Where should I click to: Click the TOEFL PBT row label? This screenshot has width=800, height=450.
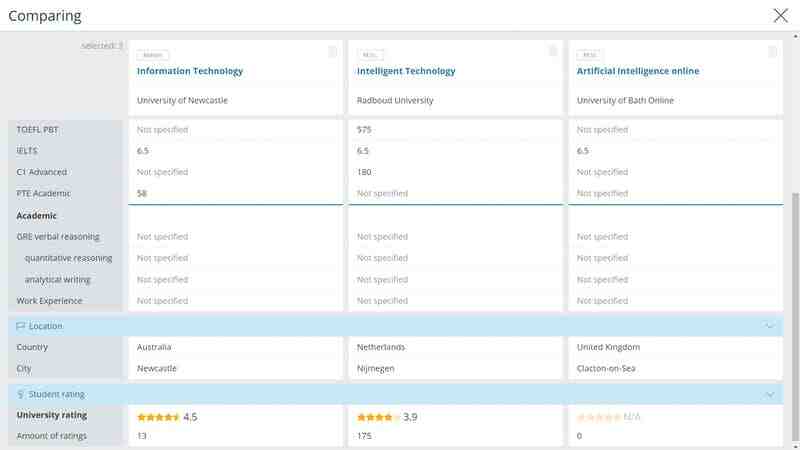pos(37,130)
